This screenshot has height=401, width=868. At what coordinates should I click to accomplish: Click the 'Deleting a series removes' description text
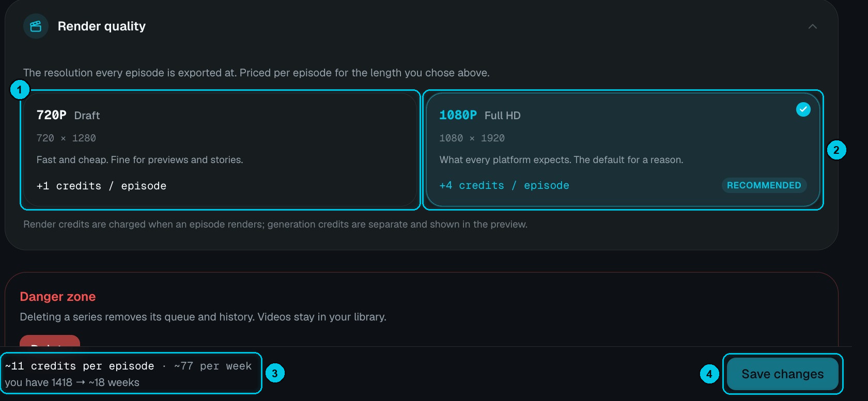tap(203, 317)
